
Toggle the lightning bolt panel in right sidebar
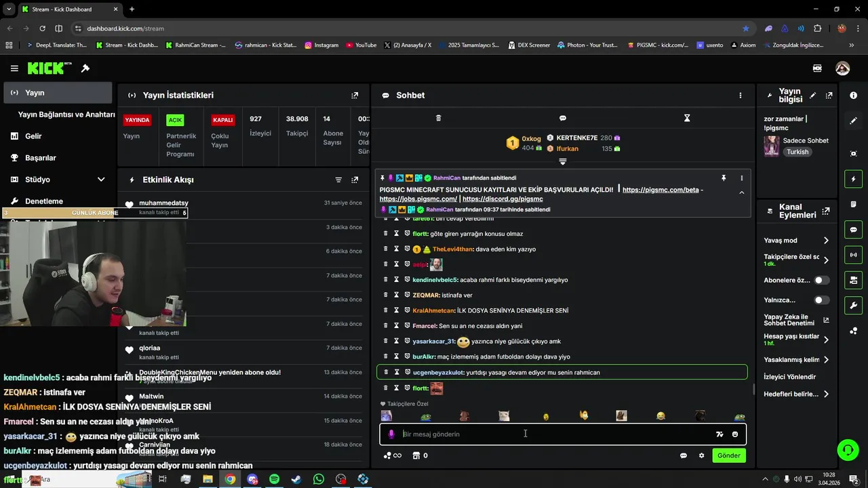pos(853,179)
